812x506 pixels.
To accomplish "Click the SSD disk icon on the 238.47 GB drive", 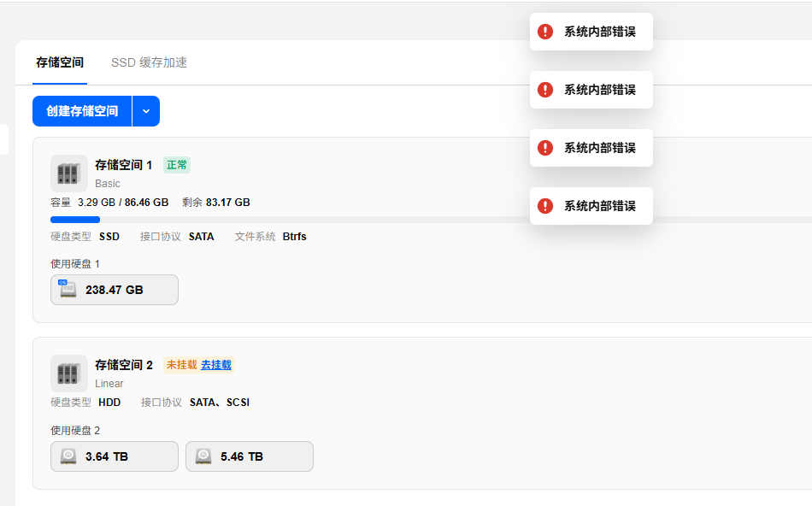I will pyautogui.click(x=68, y=289).
